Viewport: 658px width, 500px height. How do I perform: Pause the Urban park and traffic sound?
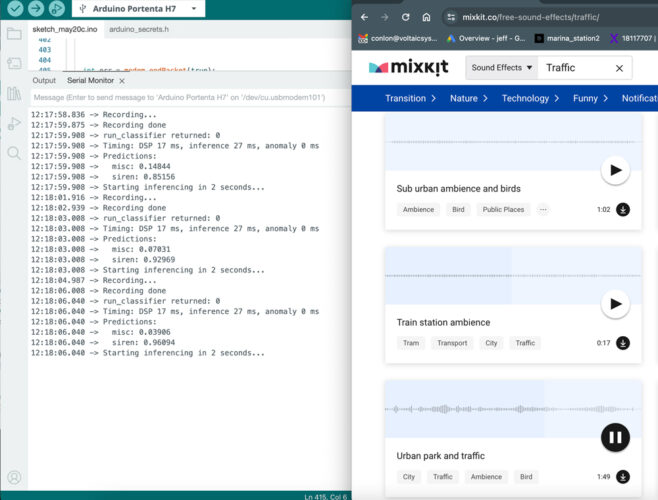615,437
